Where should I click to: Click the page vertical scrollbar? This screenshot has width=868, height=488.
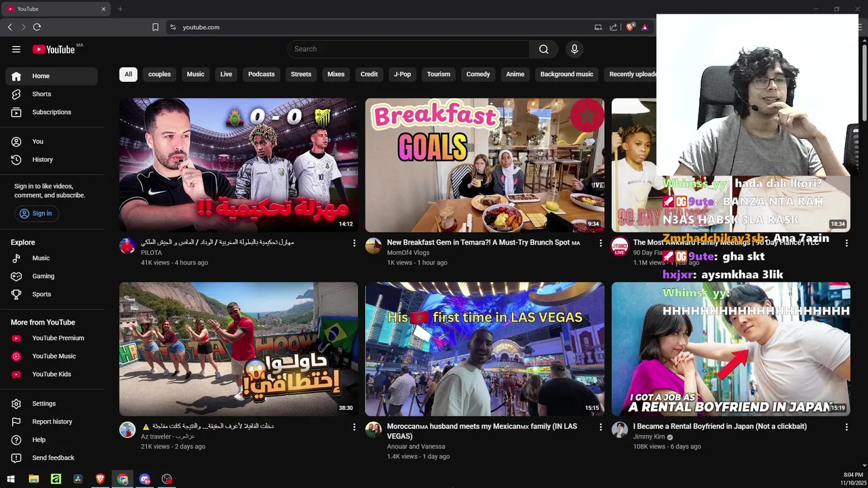pos(864,81)
